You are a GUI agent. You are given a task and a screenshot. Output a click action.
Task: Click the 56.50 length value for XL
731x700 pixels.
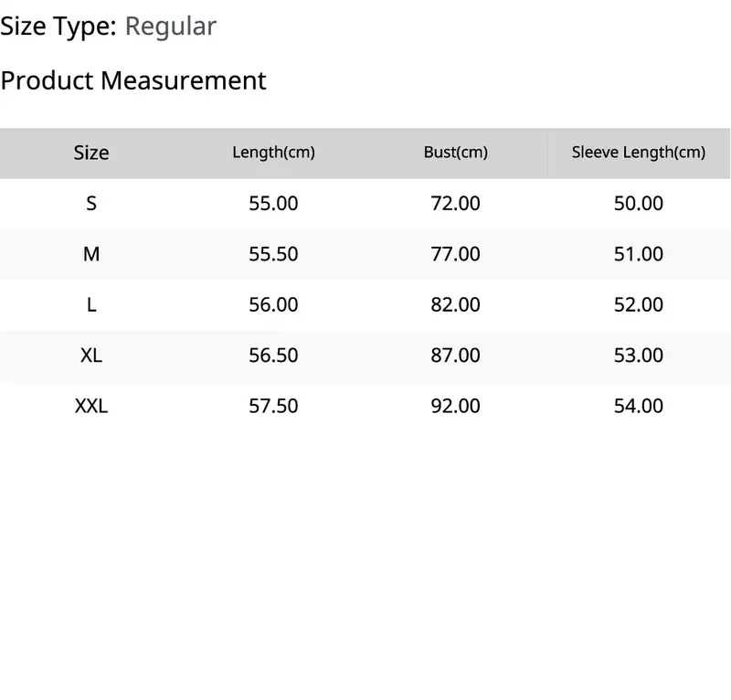(273, 355)
